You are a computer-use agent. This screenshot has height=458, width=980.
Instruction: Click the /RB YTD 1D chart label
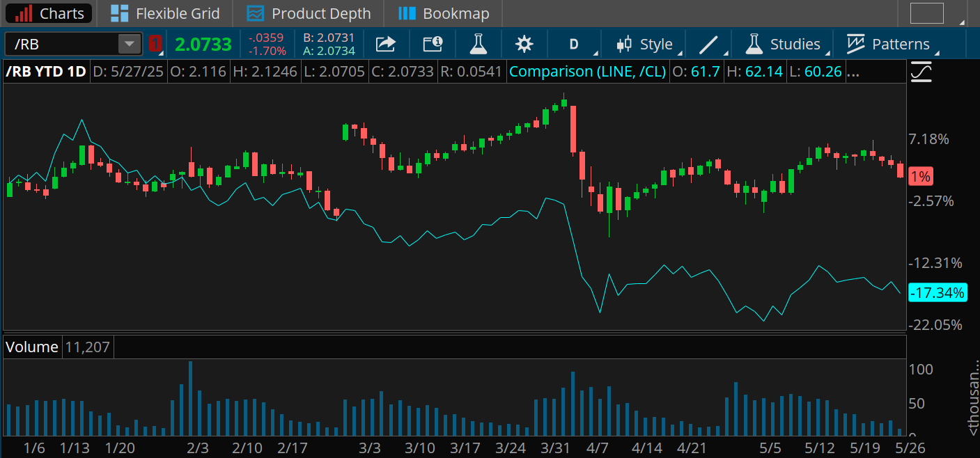[x=47, y=72]
